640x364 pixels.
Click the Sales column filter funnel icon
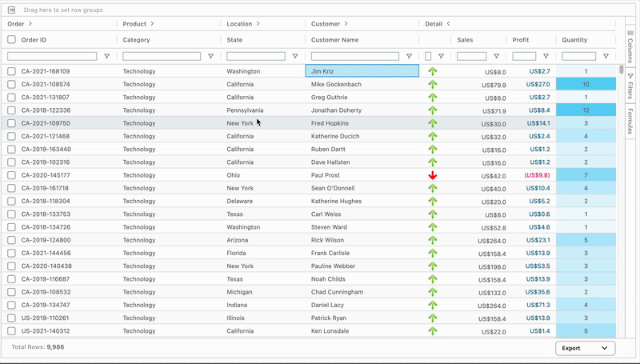pos(496,57)
